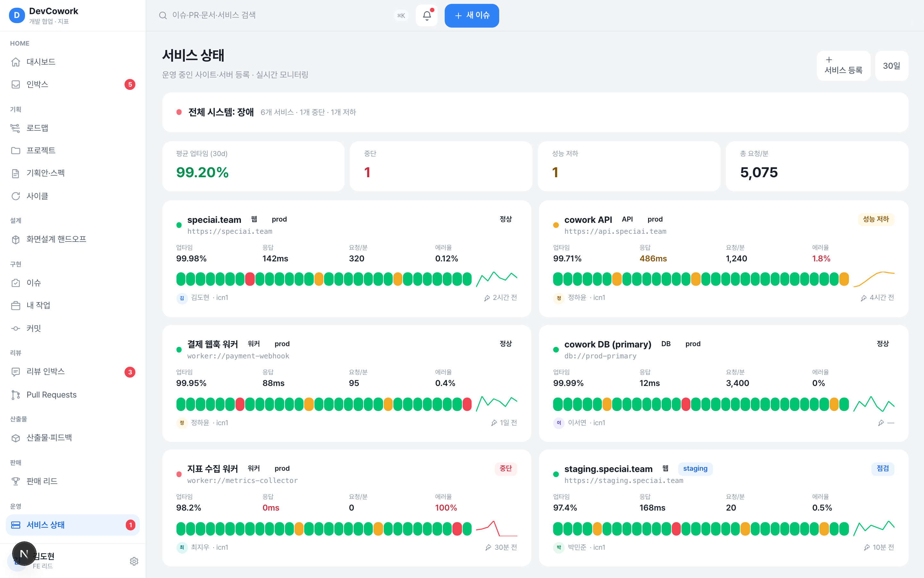The width and height of the screenshot is (924, 578).
Task: Open the 인박스 tray icon
Action: click(16, 84)
